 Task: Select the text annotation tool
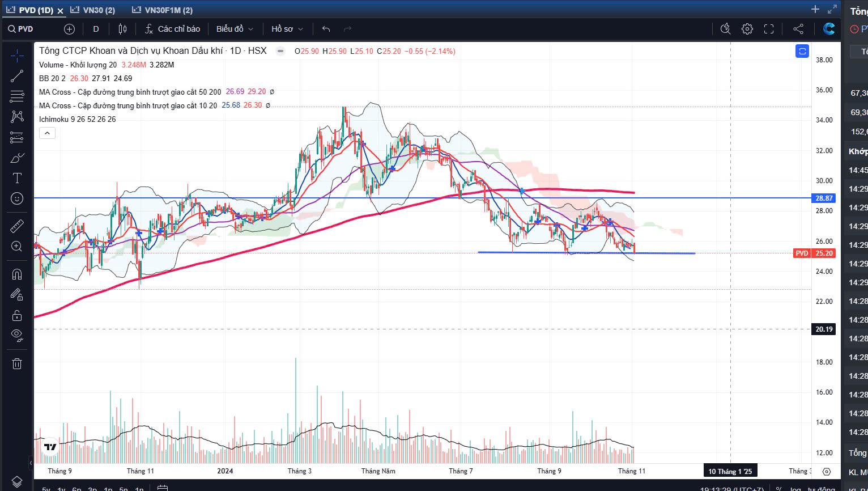point(17,178)
